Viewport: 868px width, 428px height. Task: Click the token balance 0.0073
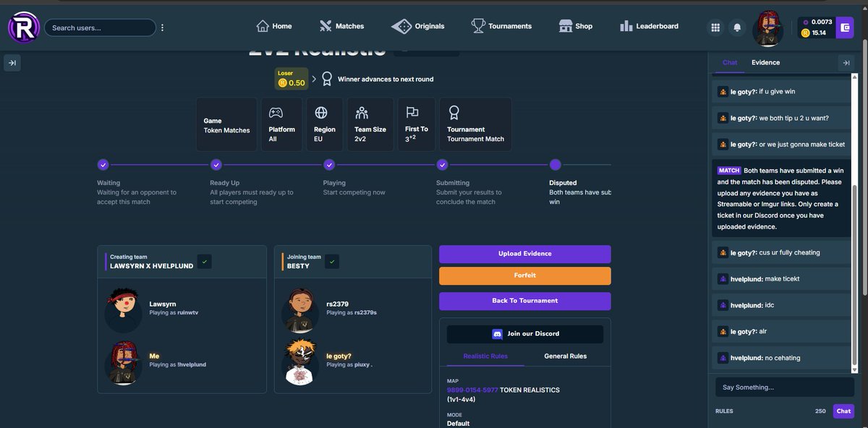click(x=817, y=22)
